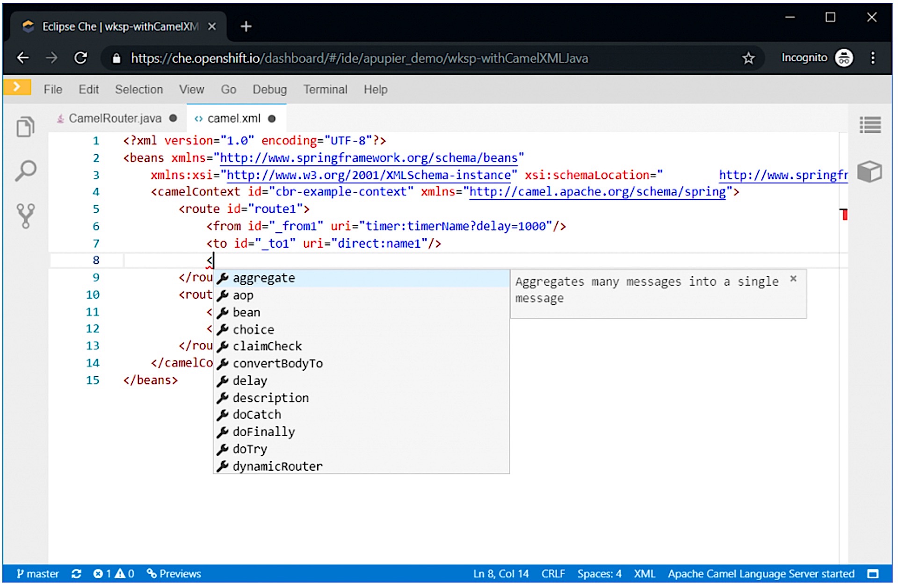The width and height of the screenshot is (898, 588).
Task: Pick 'dynamicRouter' from the autocomplete list
Action: pos(277,466)
